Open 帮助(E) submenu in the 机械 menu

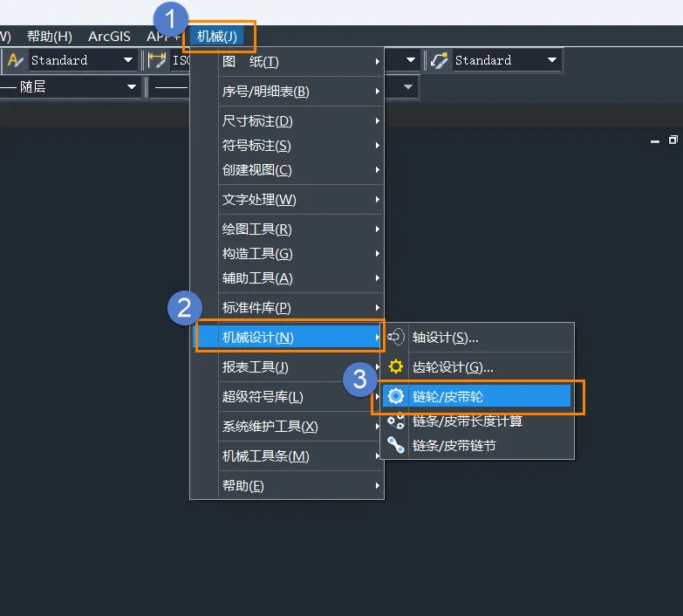click(301, 485)
